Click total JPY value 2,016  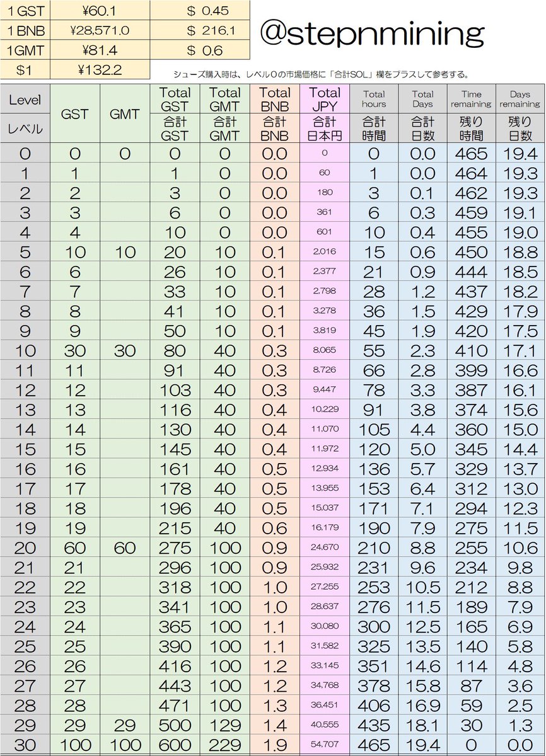coord(325,252)
